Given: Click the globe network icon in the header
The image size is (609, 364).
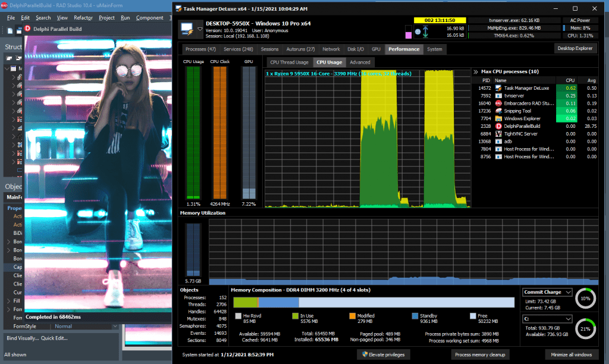Looking at the screenshot, I should 417,32.
